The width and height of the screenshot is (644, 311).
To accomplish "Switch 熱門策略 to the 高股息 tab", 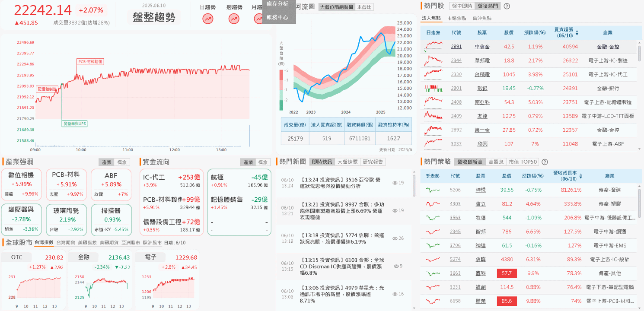I will 496,162.
